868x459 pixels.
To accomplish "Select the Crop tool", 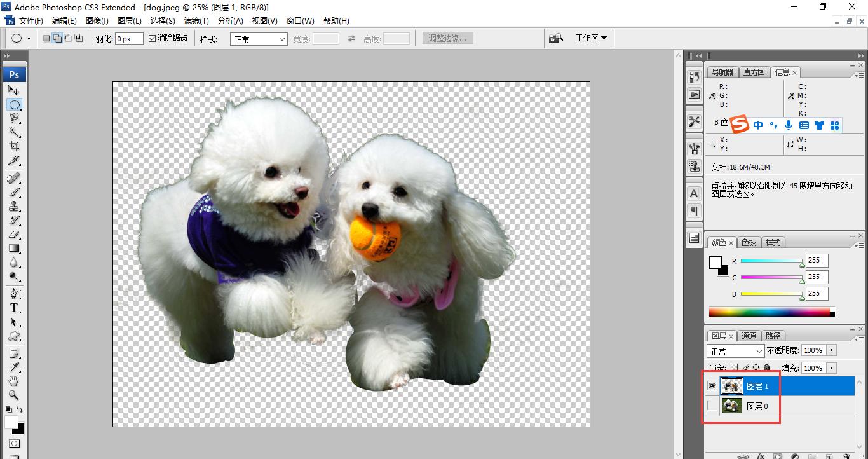I will coord(15,146).
